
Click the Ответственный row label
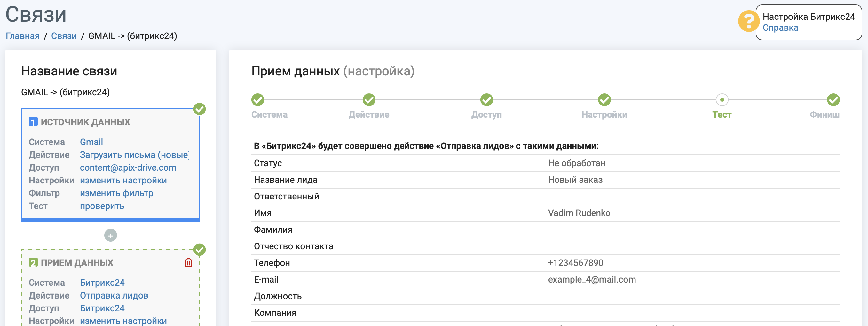tap(287, 196)
